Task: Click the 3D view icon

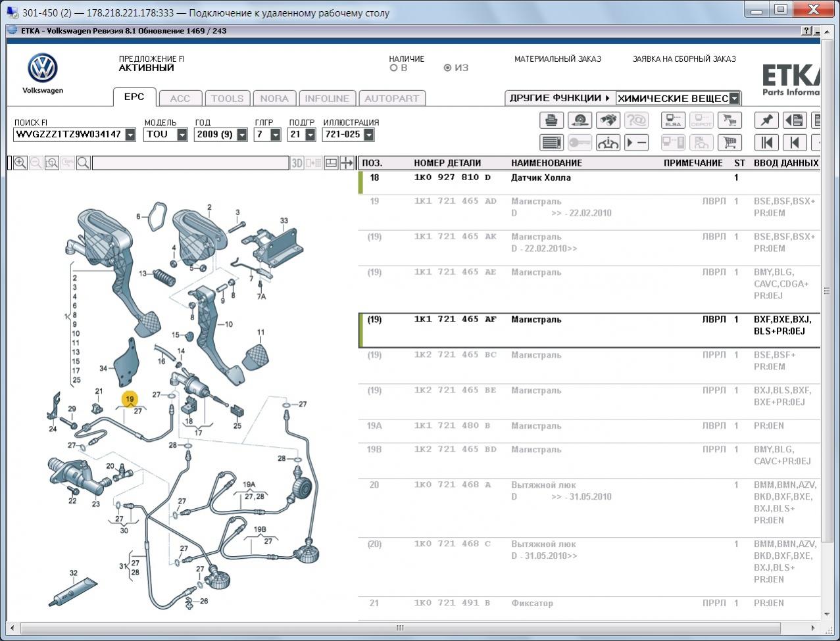Action: coord(297,163)
